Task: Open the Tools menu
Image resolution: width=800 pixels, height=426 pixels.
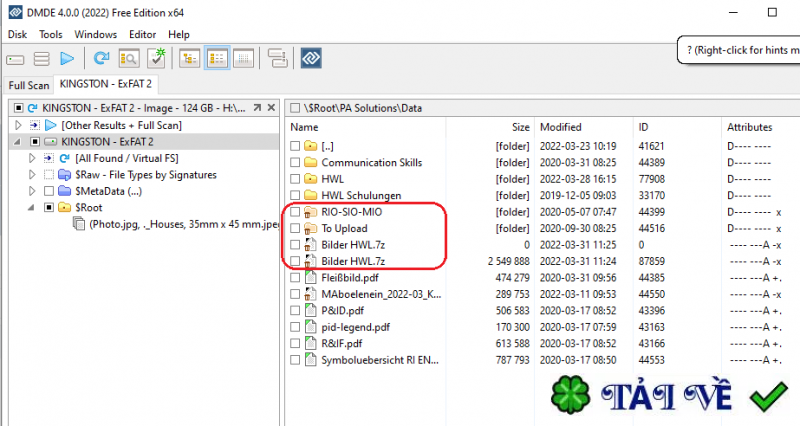Action: point(51,34)
